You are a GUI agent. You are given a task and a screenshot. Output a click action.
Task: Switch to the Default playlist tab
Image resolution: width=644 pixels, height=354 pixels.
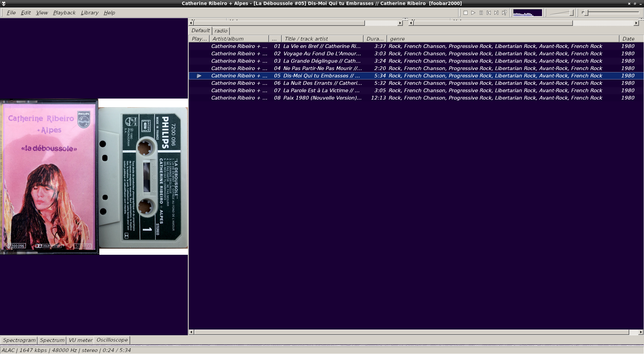(x=201, y=31)
